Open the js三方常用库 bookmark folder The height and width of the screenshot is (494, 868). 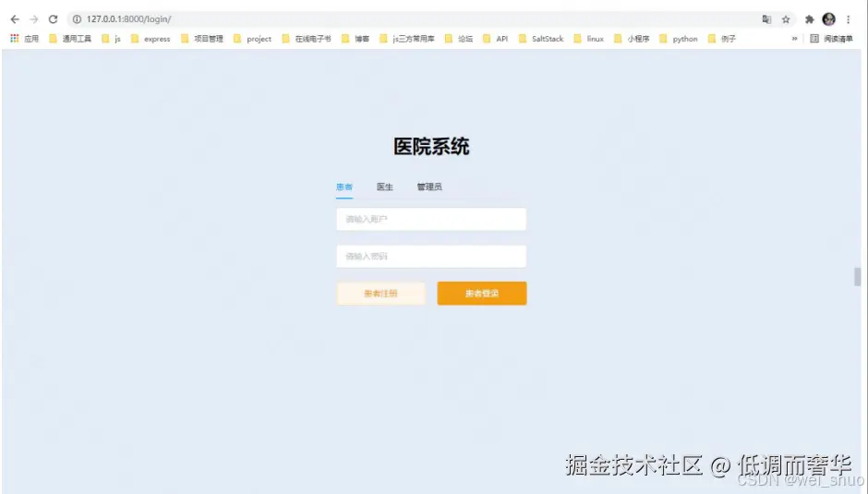click(407, 39)
